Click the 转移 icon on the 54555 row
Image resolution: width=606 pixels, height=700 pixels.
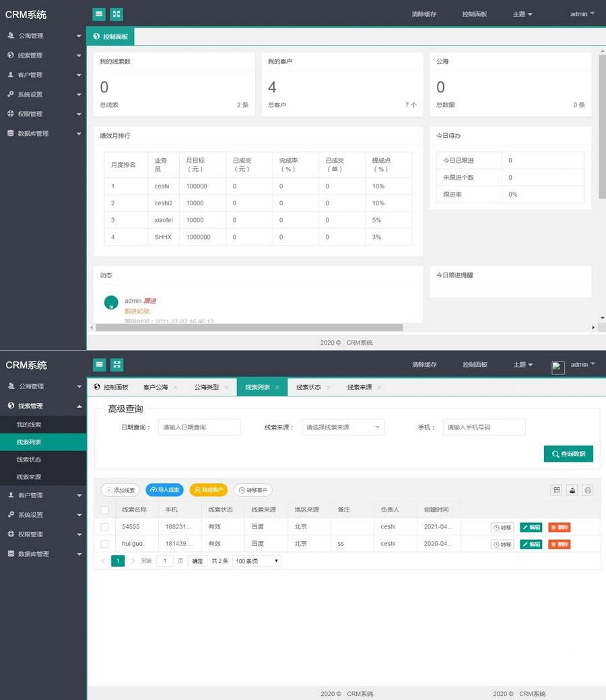click(502, 527)
